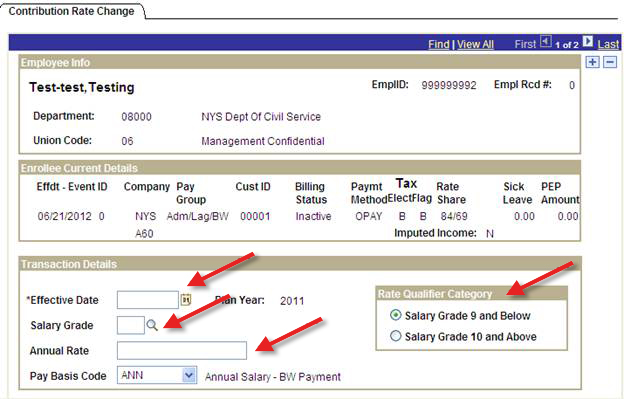Click the union code 06 value
Screen dimensions: 624x399
coord(127,141)
